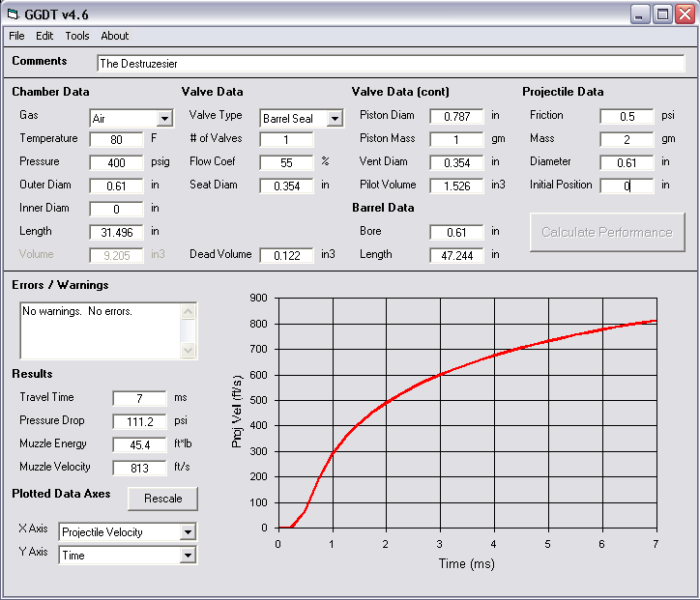
Task: Click the Comments text field
Action: pyautogui.click(x=391, y=64)
